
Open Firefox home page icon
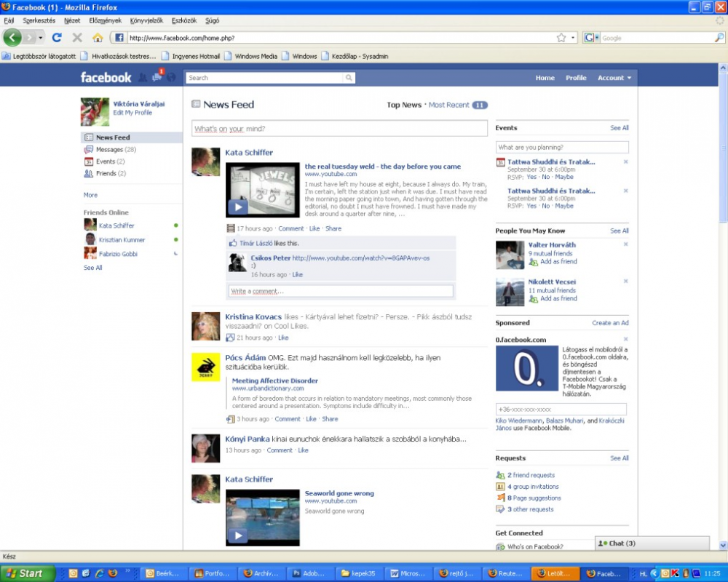click(x=98, y=38)
